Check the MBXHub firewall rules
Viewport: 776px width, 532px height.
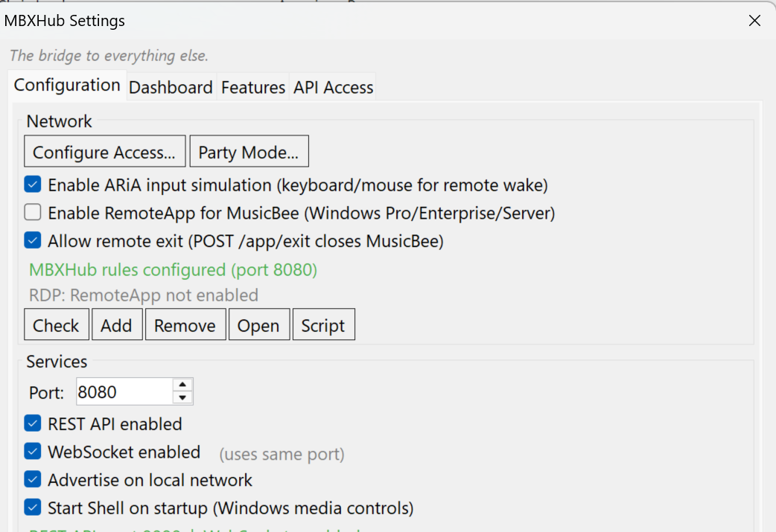(x=56, y=324)
